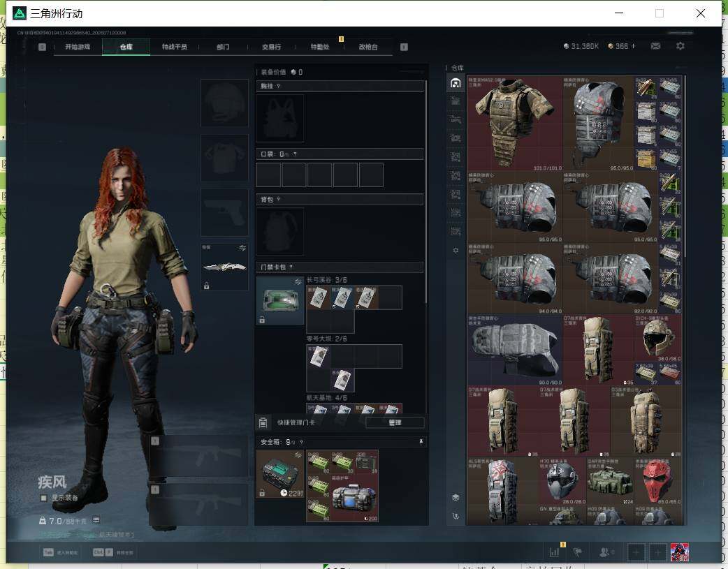
Task: Select first keycard under 长弓溪谷
Action: [x=318, y=297]
